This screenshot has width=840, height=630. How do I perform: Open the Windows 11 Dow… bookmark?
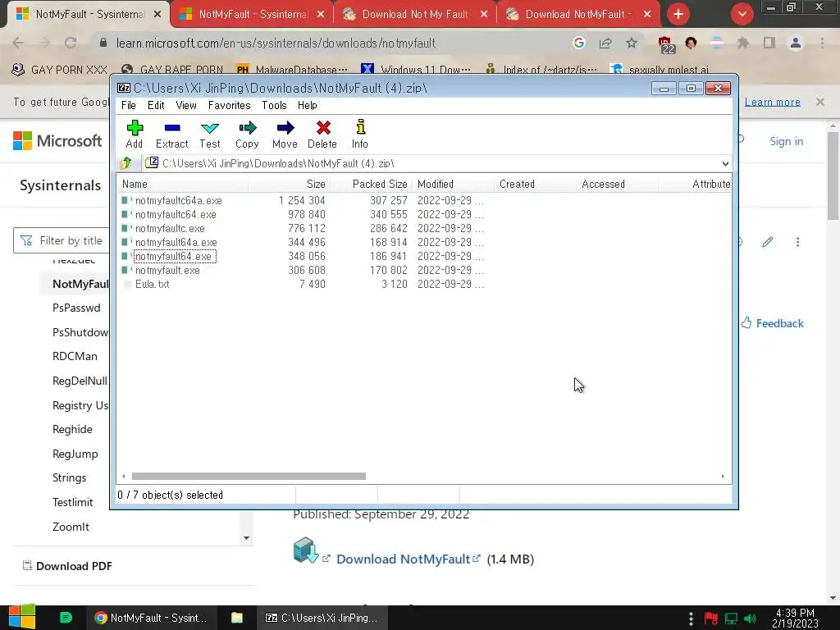pyautogui.click(x=416, y=70)
